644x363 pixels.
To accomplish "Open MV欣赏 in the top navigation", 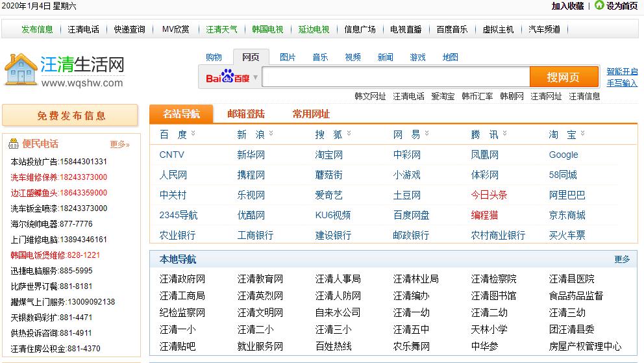I will tap(176, 29).
